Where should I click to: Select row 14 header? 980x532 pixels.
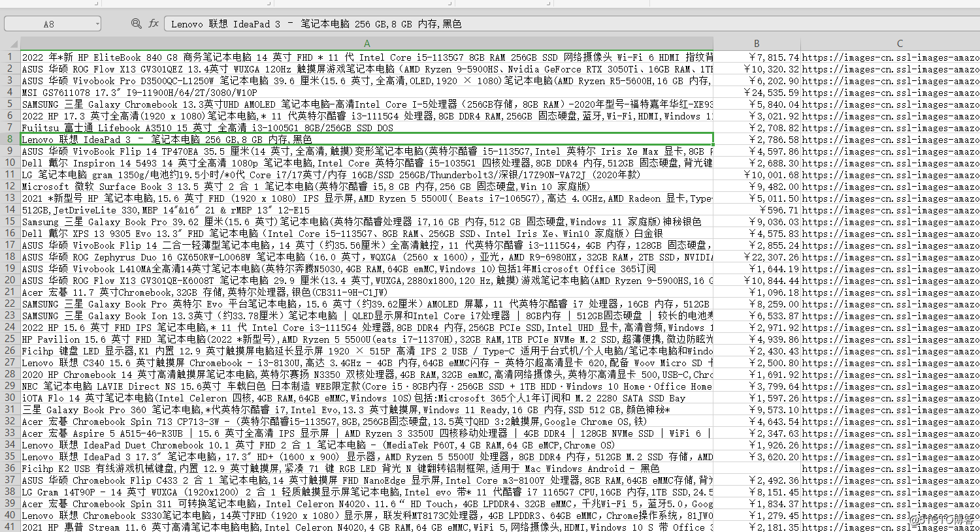[10, 210]
